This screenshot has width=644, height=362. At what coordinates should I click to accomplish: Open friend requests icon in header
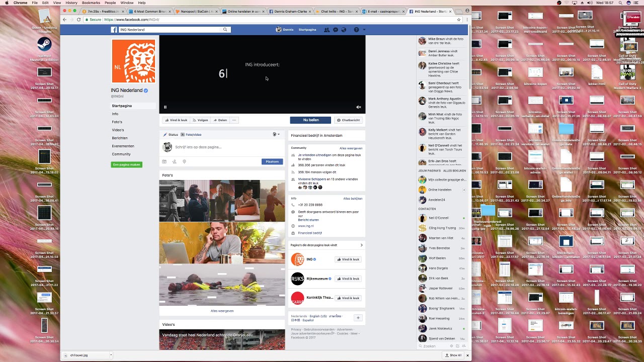point(327,30)
